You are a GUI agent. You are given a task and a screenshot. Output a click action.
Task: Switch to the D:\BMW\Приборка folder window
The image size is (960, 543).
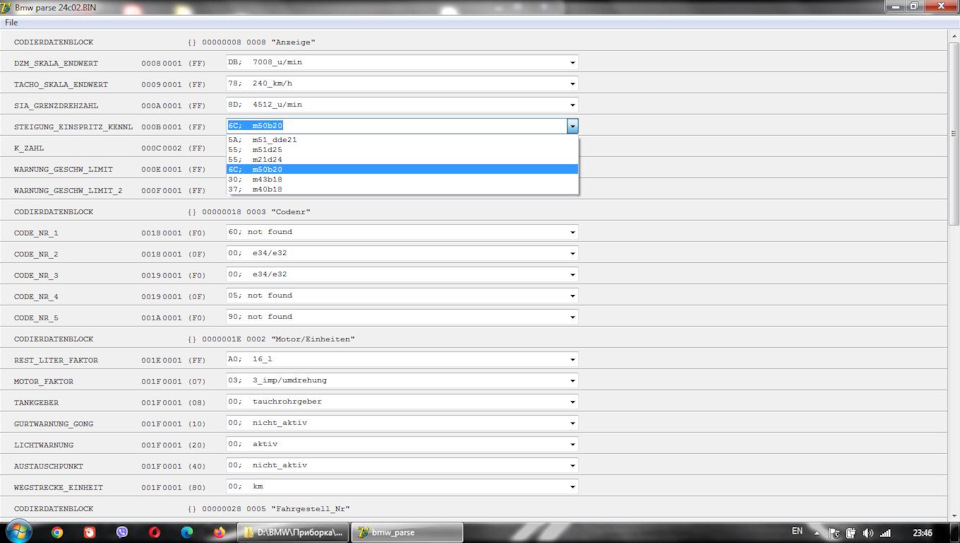point(293,532)
